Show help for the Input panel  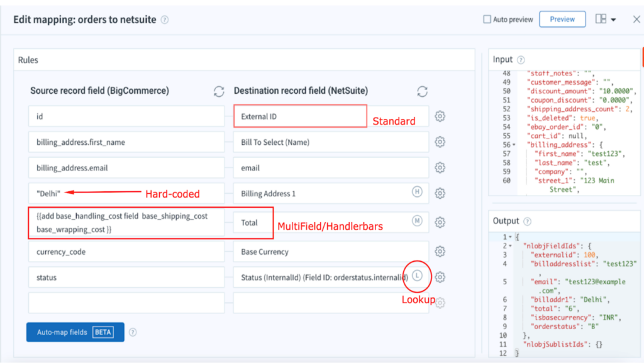coord(521,60)
